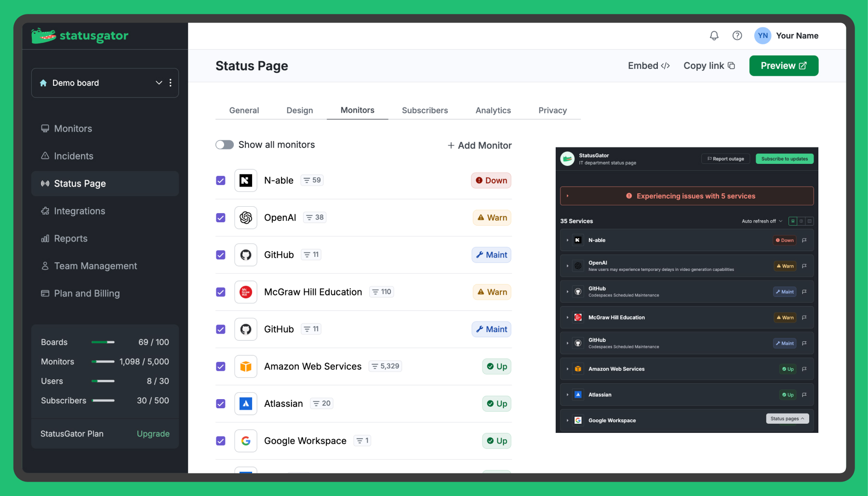This screenshot has height=496, width=868.
Task: Click the YN user avatar
Action: [762, 36]
